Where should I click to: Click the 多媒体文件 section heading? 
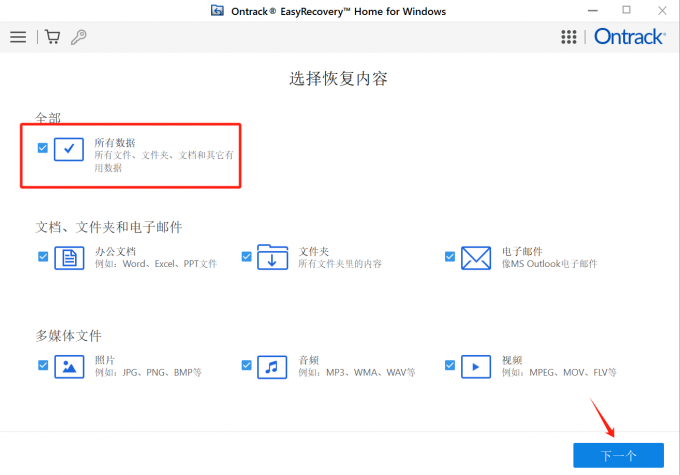(68, 336)
